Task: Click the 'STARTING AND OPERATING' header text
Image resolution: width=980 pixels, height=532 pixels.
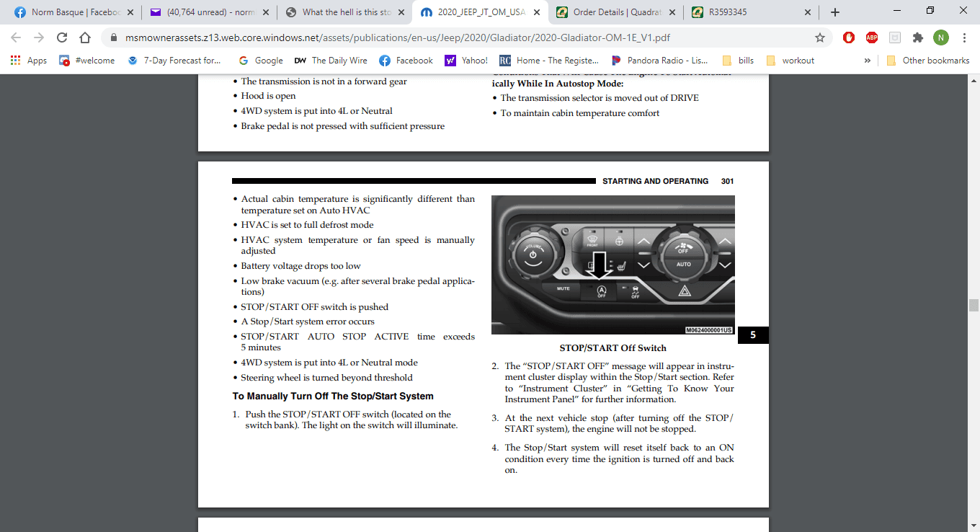Action: tap(655, 181)
